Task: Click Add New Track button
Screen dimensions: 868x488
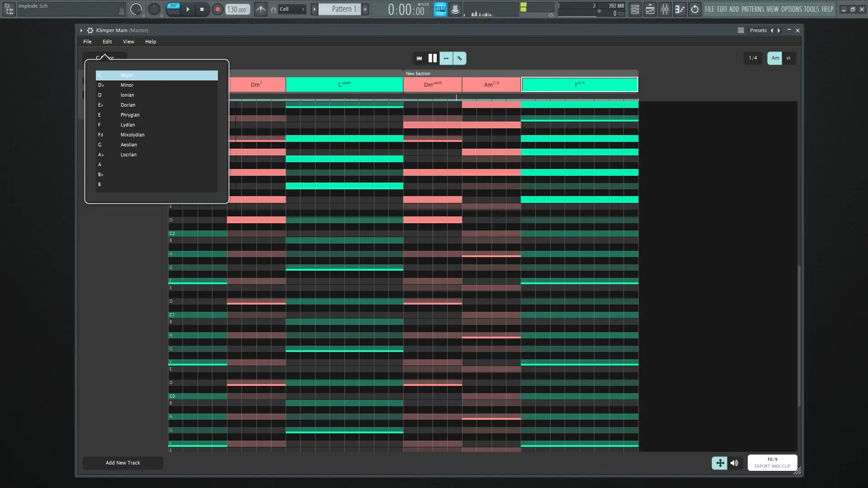Action: [x=123, y=463]
